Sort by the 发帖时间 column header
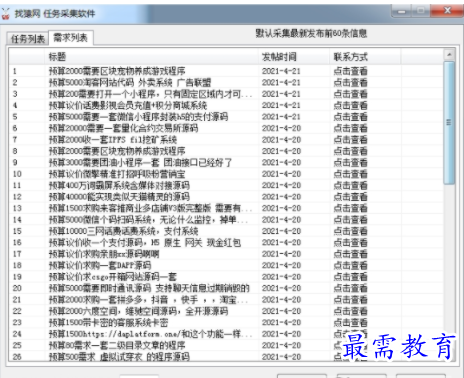Viewport: 464px width, 378px height. tap(279, 57)
